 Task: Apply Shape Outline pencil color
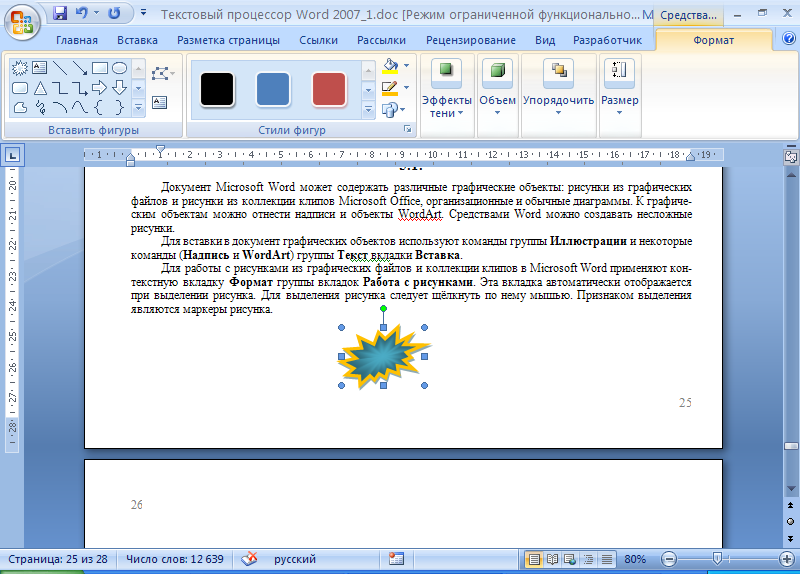click(x=390, y=88)
